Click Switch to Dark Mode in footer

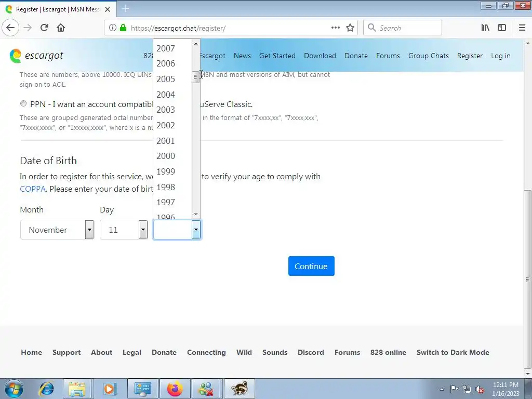[x=453, y=352]
